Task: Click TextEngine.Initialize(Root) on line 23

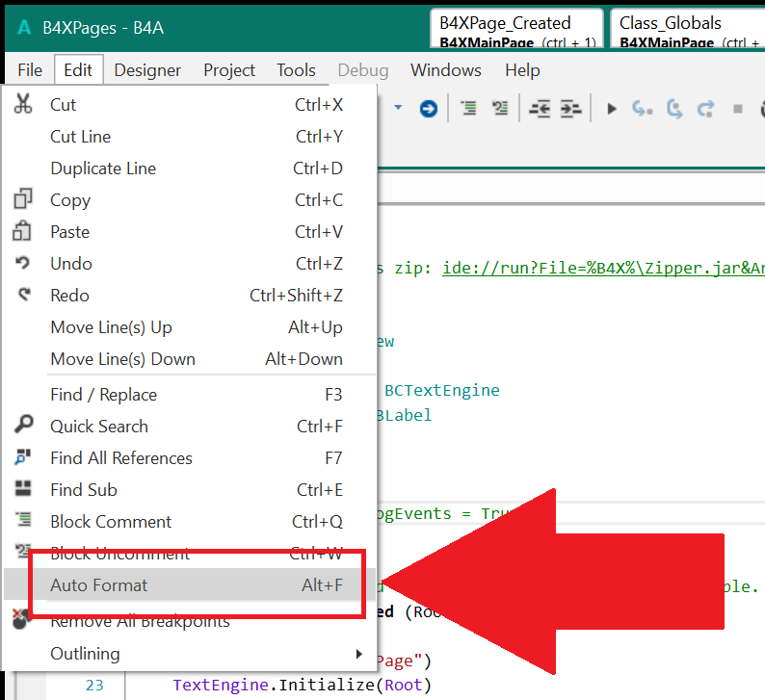Action: [302, 685]
